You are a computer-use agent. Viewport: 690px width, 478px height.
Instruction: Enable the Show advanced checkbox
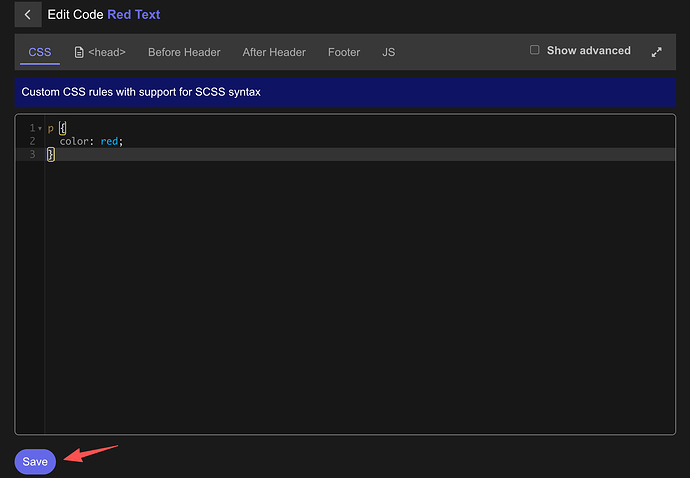(x=534, y=50)
